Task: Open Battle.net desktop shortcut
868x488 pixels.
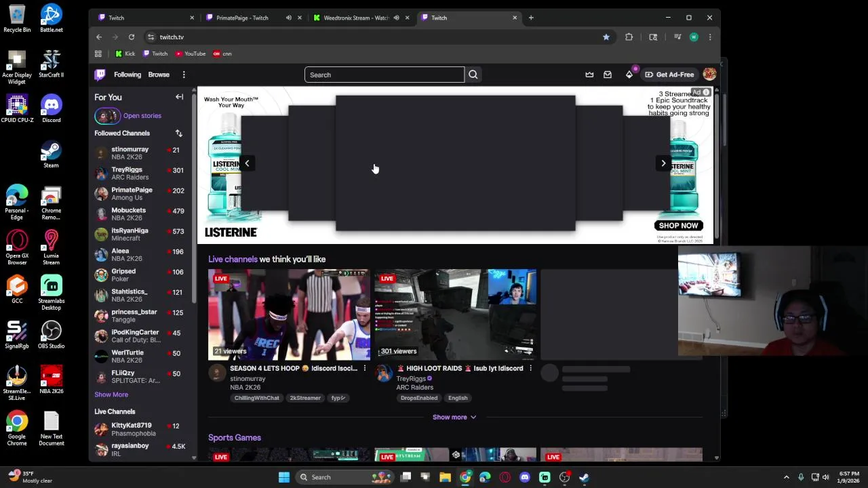Action: click(x=51, y=18)
